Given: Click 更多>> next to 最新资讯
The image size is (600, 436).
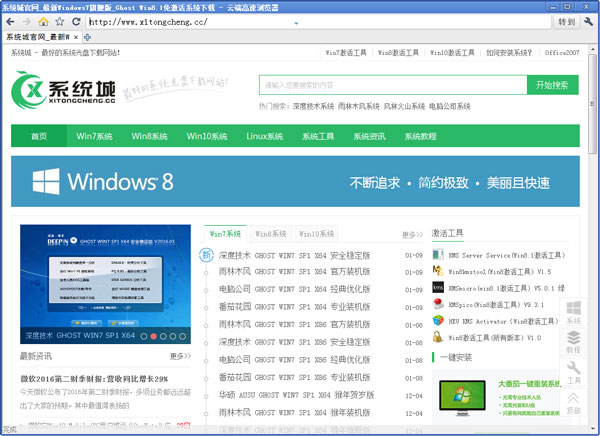Looking at the screenshot, I should [x=180, y=356].
